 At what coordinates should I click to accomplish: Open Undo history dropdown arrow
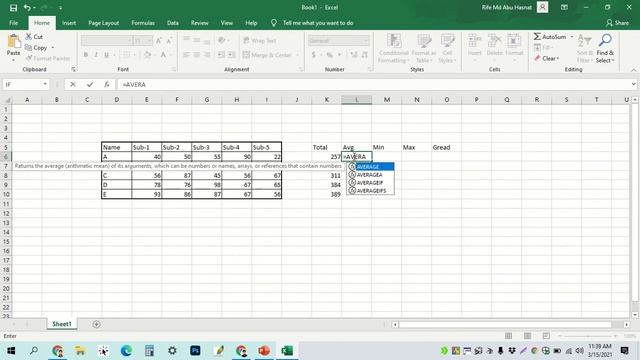(x=34, y=8)
